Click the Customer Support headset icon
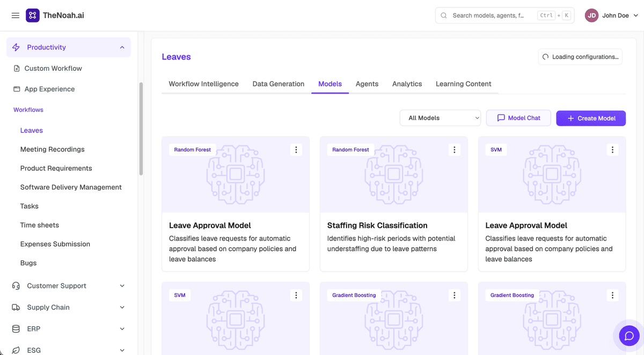Screen dimensions: 644x355 coord(16,286)
